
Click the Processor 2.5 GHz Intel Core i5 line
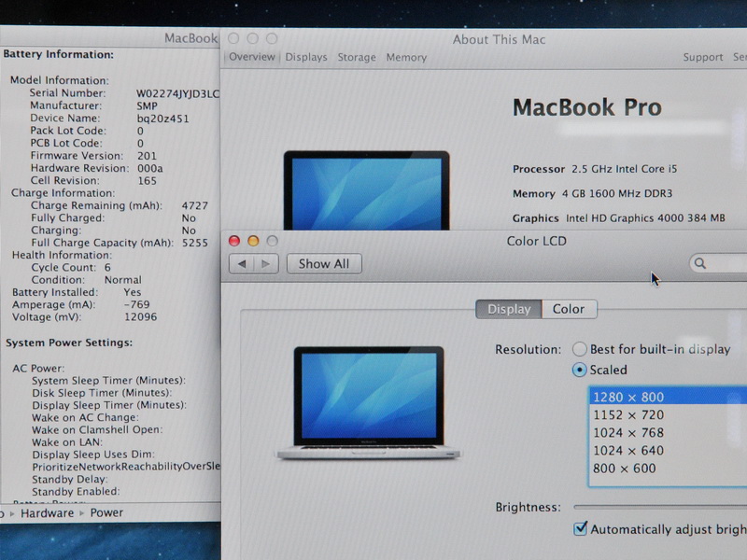pyautogui.click(x=595, y=169)
